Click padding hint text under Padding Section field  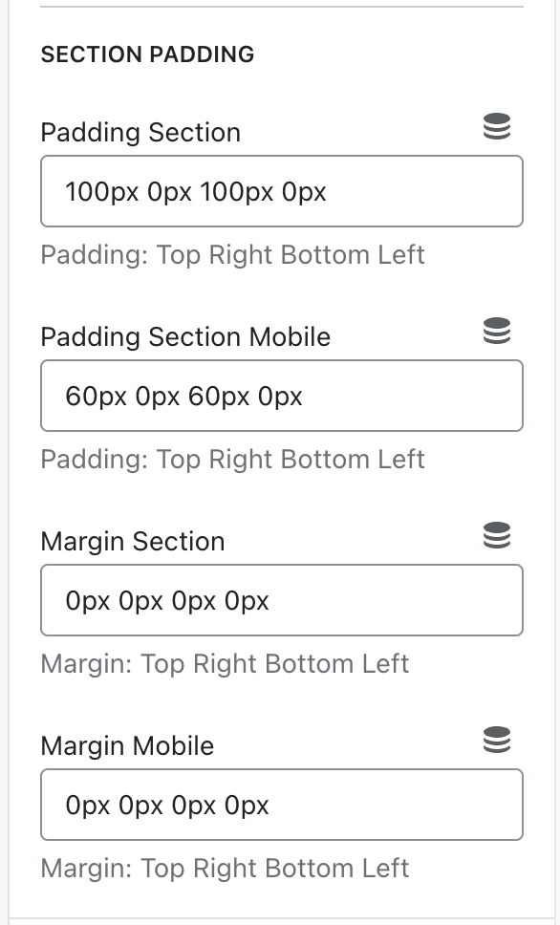click(x=232, y=255)
